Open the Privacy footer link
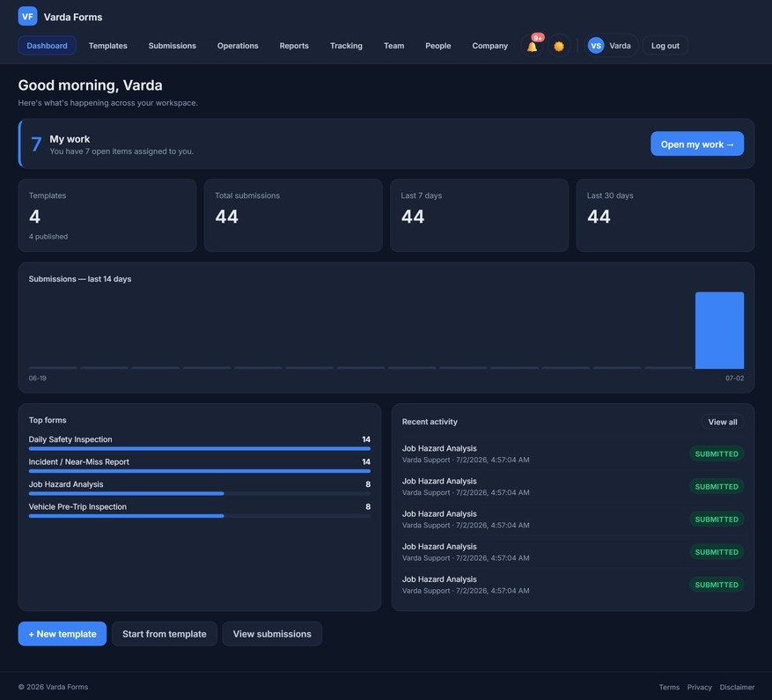 coord(699,687)
